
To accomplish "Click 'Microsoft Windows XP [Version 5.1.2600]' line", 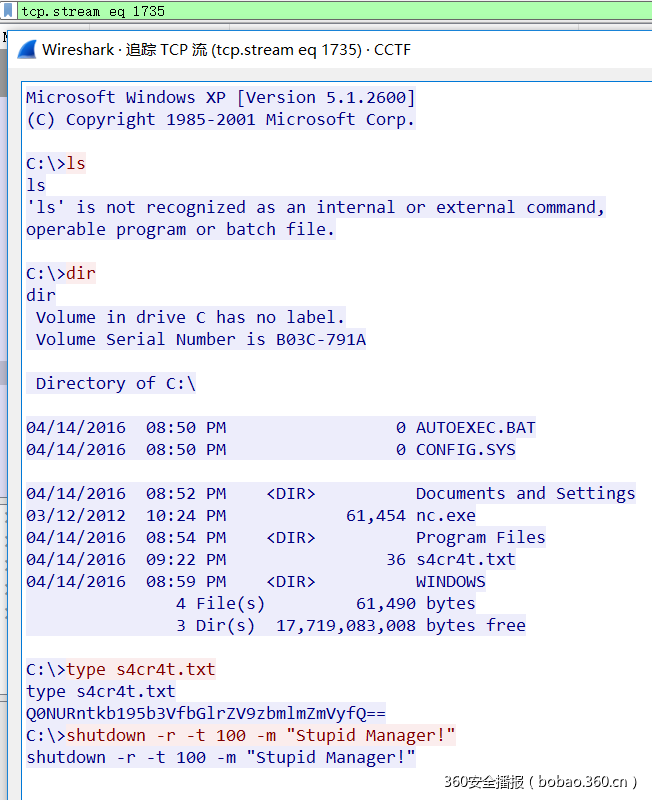I will [x=220, y=97].
